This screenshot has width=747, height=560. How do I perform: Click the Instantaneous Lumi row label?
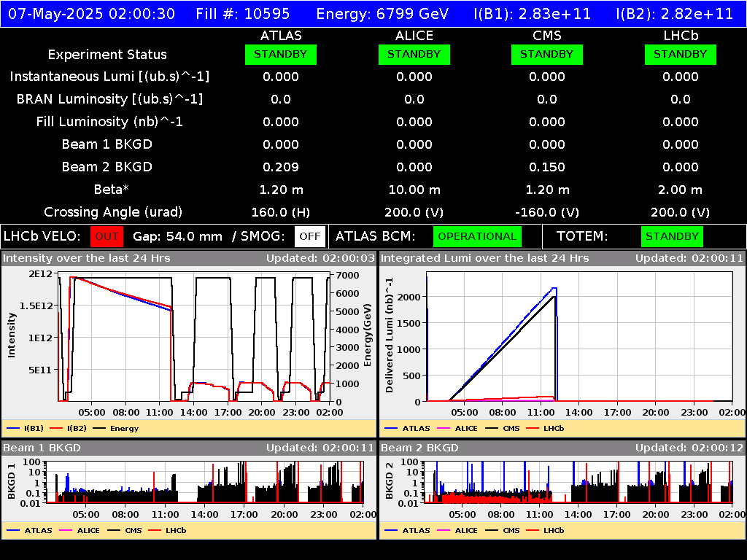[109, 77]
